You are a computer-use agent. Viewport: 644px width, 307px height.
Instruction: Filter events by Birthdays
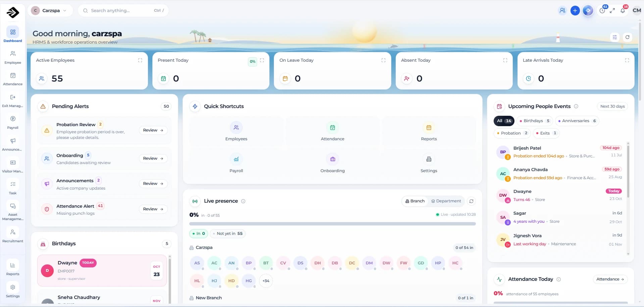click(534, 121)
